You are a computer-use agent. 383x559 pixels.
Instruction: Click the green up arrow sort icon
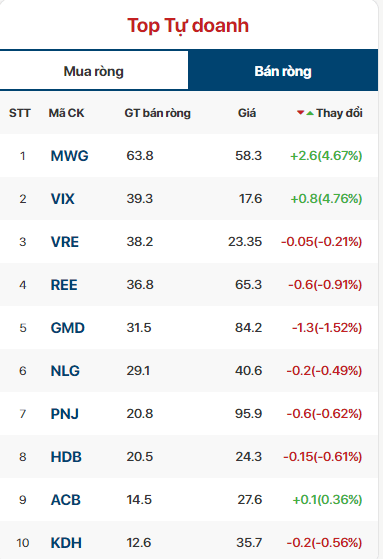[x=310, y=113]
